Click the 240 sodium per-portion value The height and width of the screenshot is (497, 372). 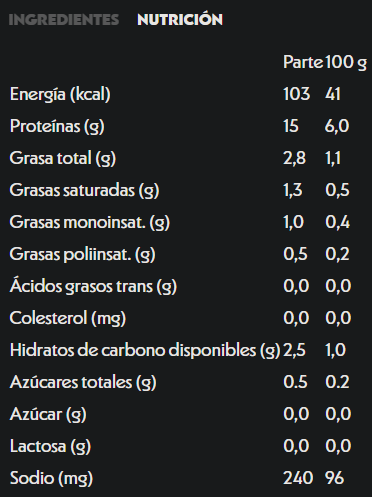tap(298, 478)
